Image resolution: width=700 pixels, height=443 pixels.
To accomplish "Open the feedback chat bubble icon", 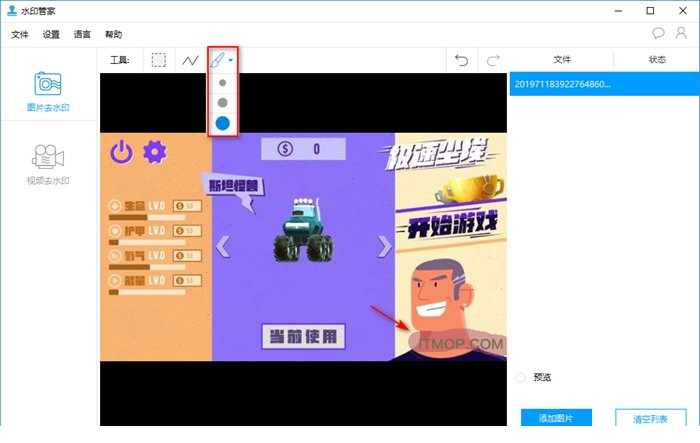I will click(x=658, y=33).
